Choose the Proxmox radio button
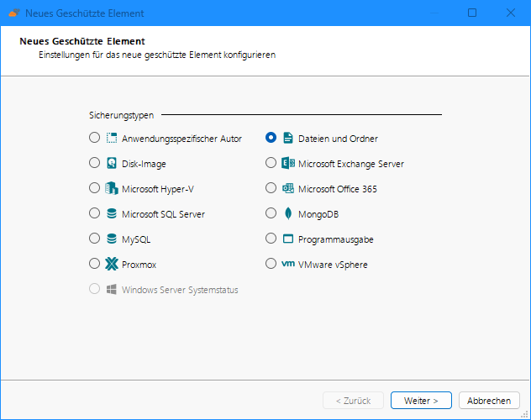The image size is (531, 420). [94, 263]
